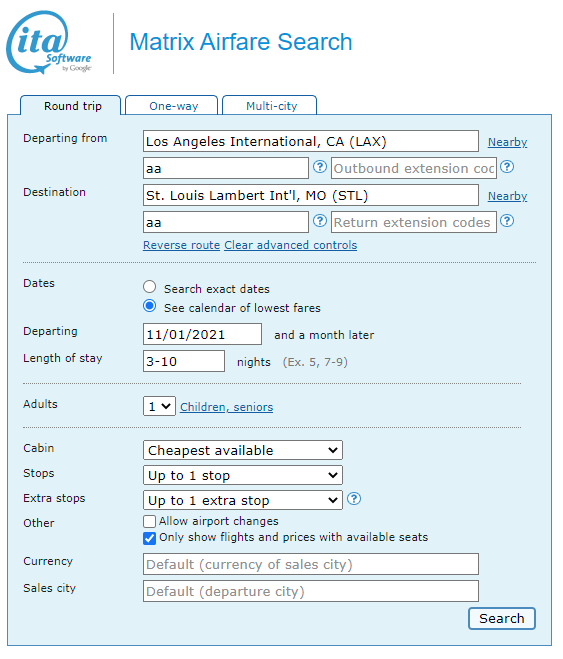
Task: Select See calendar of lowest fares
Action: 150,306
